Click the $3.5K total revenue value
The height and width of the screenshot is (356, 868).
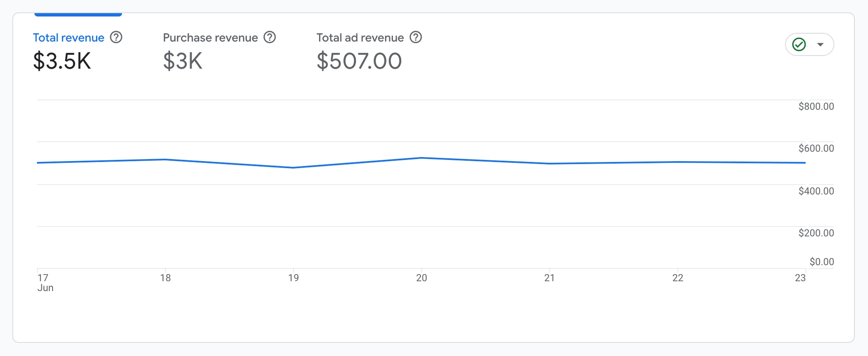pyautogui.click(x=62, y=61)
